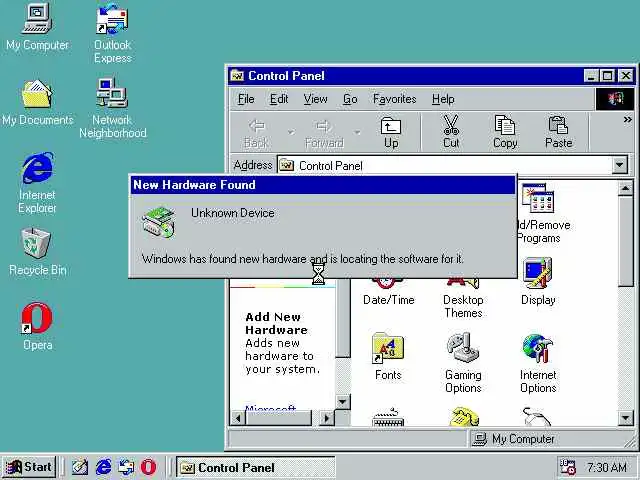This screenshot has width=640, height=480.
Task: Click the taskbar clock 7:30 AM
Action: click(x=607, y=467)
